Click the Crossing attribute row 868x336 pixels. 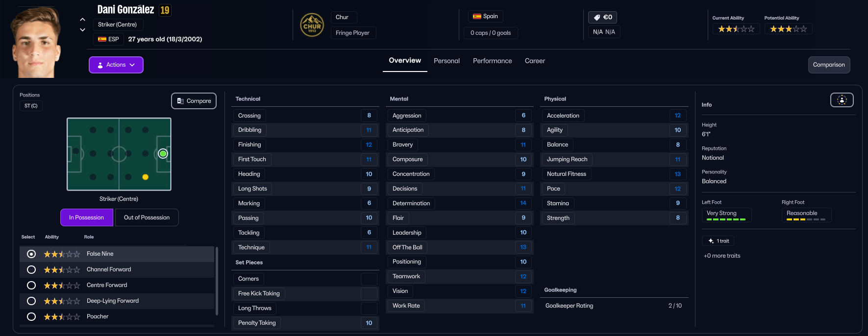(x=305, y=116)
